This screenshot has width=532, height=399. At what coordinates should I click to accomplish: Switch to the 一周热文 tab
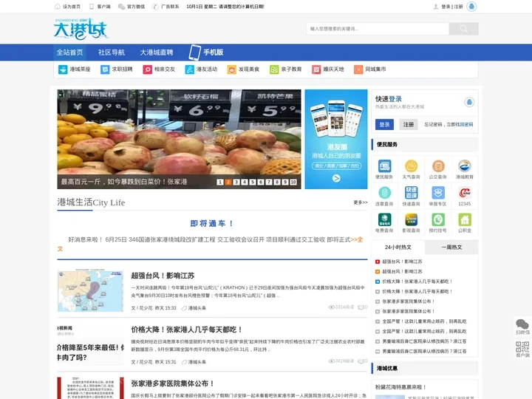(451, 247)
